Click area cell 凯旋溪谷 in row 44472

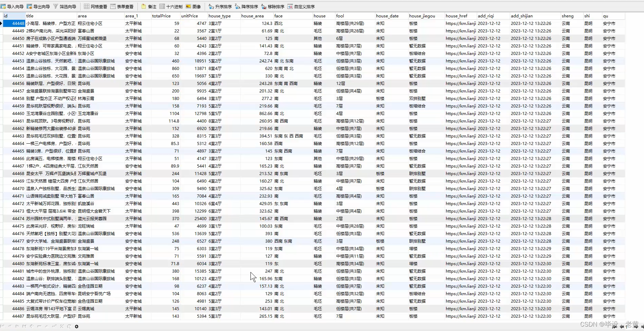pyautogui.click(x=101, y=204)
